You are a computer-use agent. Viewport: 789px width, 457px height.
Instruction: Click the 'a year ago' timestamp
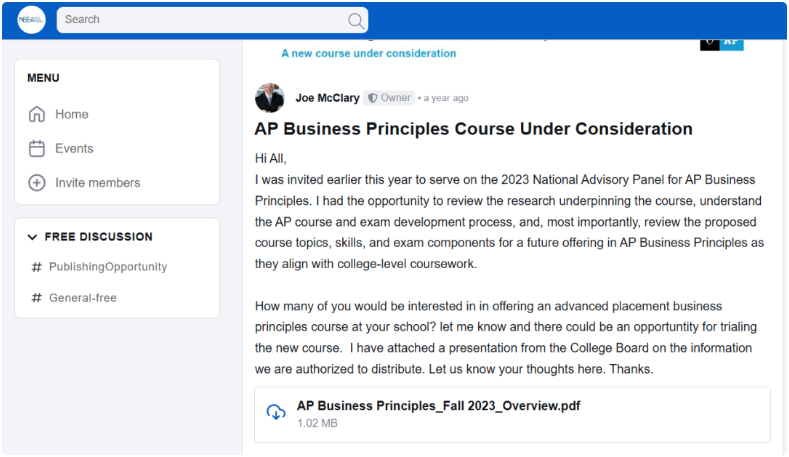click(446, 98)
